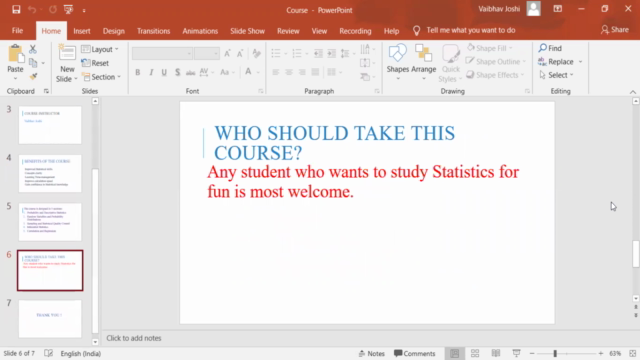Expand the Font Color dropdown arrow

coord(258,73)
